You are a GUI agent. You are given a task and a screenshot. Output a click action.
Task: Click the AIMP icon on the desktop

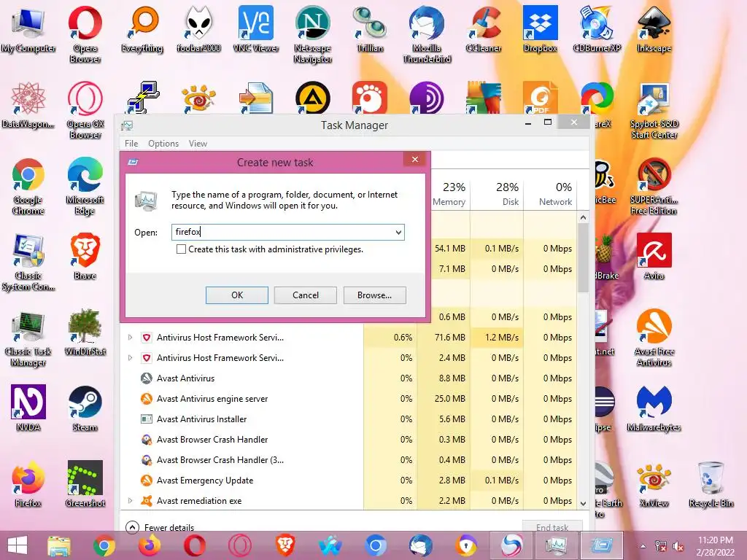click(x=312, y=98)
